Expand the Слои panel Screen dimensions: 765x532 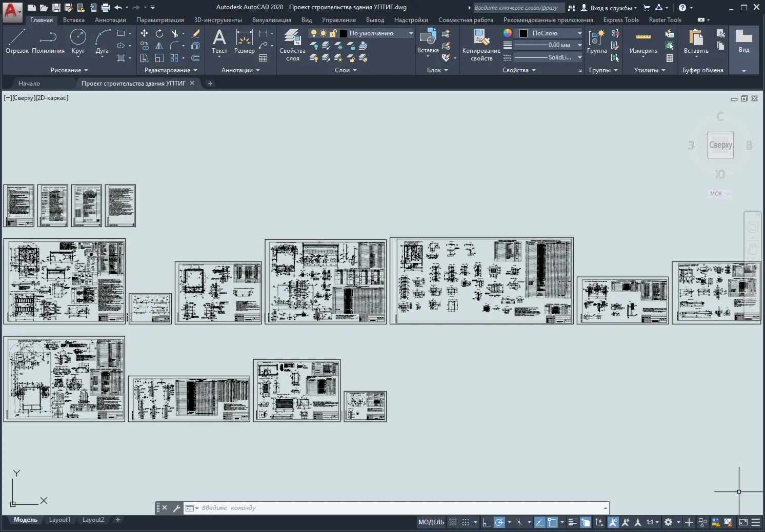(346, 70)
